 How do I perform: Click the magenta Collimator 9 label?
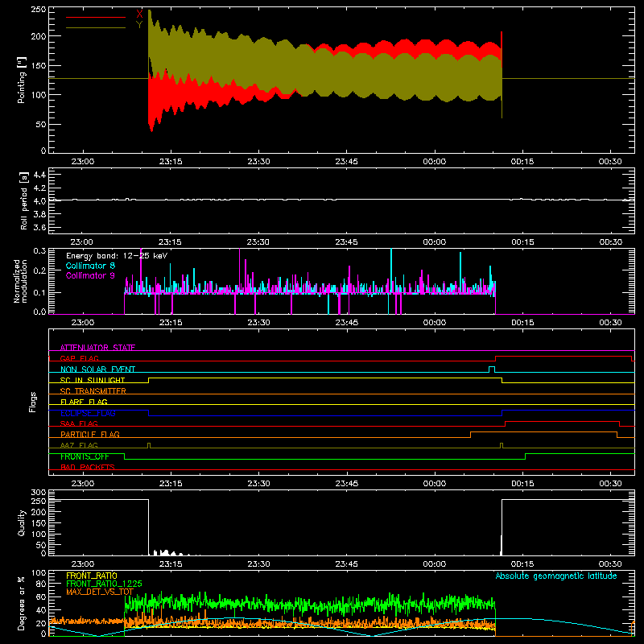[x=90, y=275]
